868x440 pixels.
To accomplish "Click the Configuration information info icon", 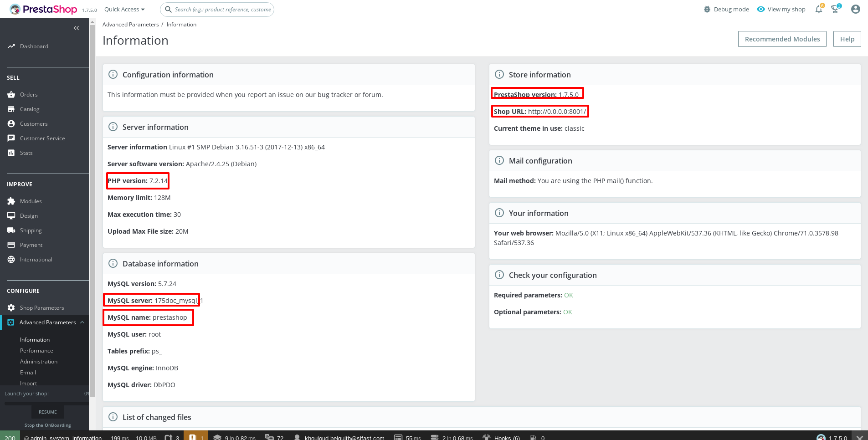I will 113,74.
